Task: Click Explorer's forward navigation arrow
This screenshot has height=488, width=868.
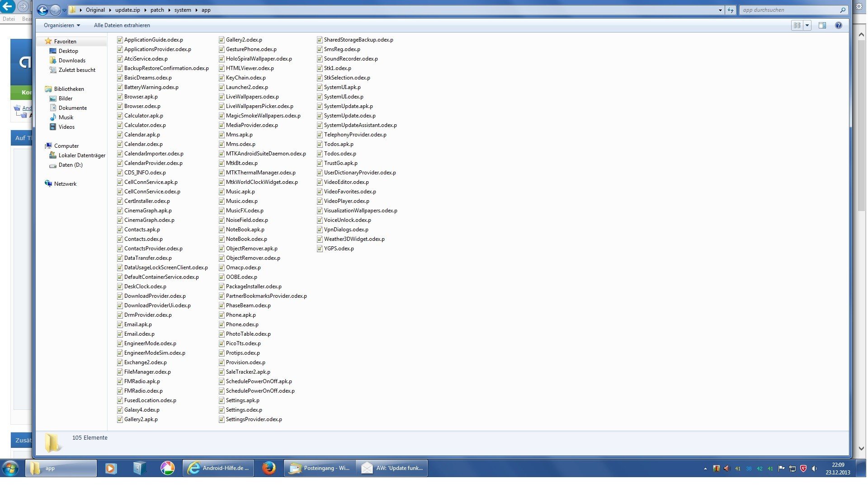Action: point(55,10)
